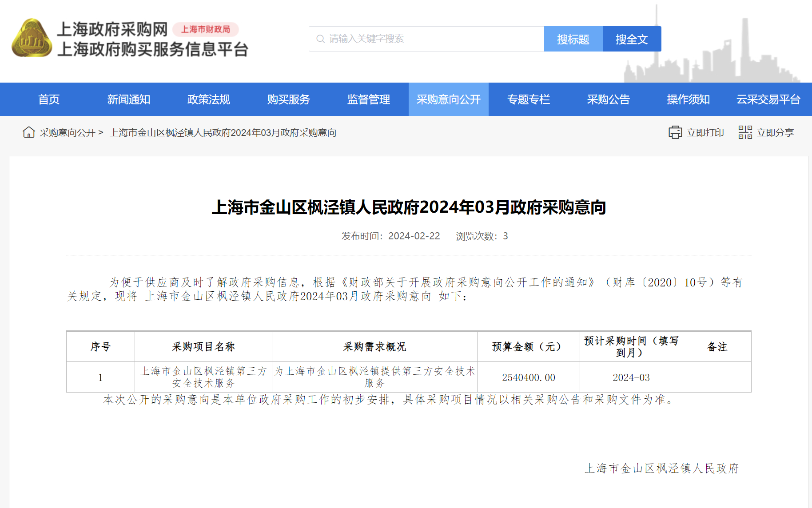The image size is (812, 508).
Task: Focus the keyword search input field
Action: tap(426, 39)
